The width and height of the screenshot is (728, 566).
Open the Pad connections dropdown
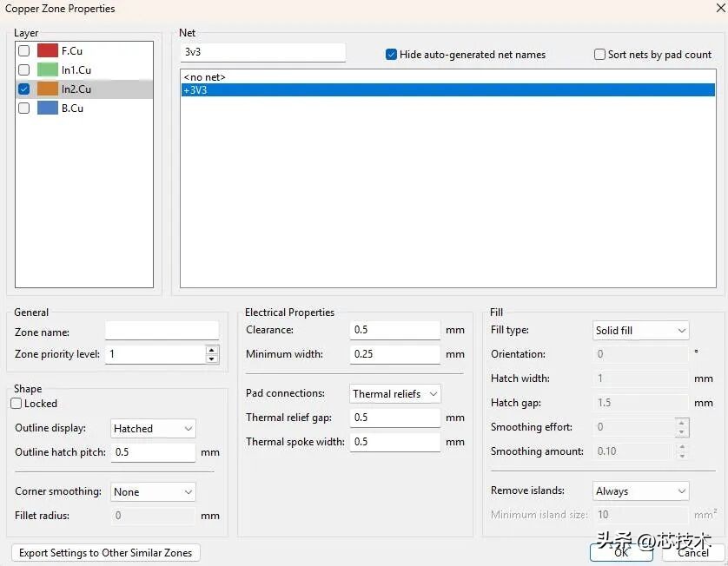(x=394, y=393)
